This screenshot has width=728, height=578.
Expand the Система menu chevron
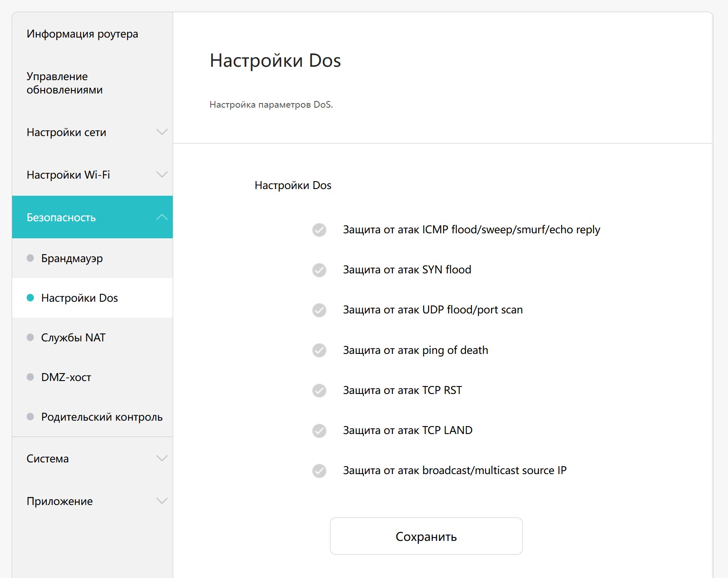click(162, 458)
